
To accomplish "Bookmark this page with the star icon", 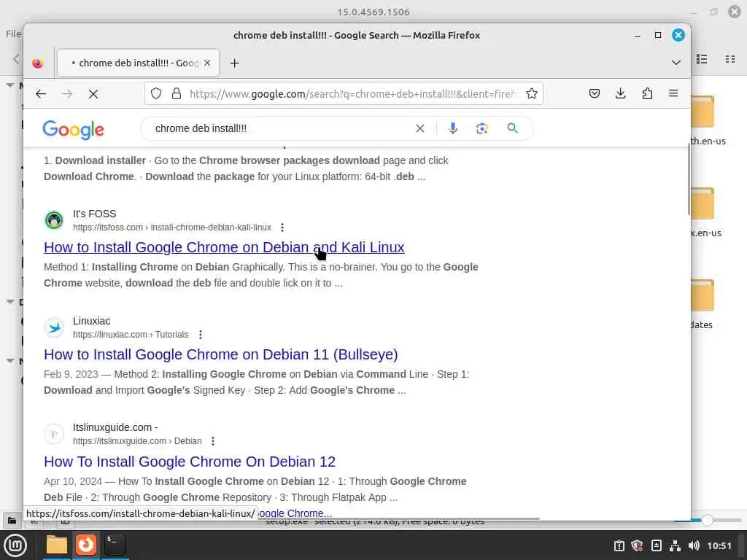I will tap(532, 93).
